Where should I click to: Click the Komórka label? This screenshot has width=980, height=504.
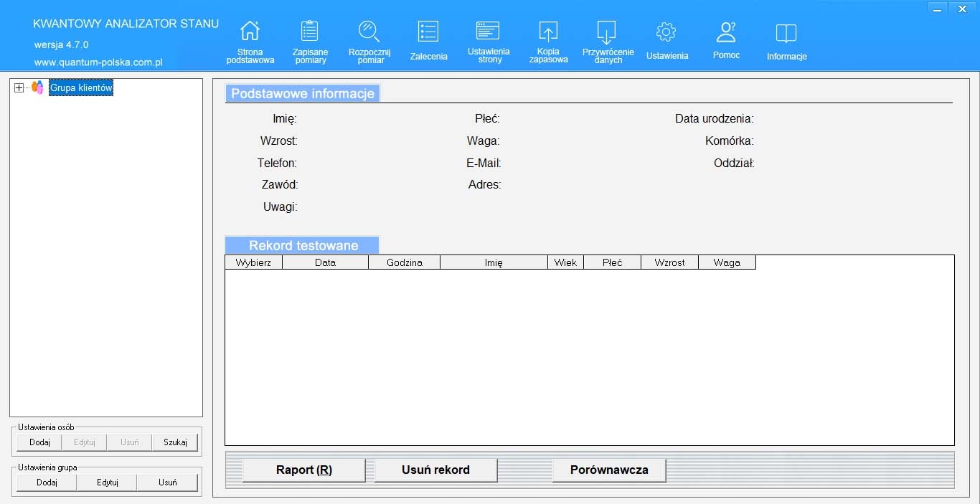(730, 141)
